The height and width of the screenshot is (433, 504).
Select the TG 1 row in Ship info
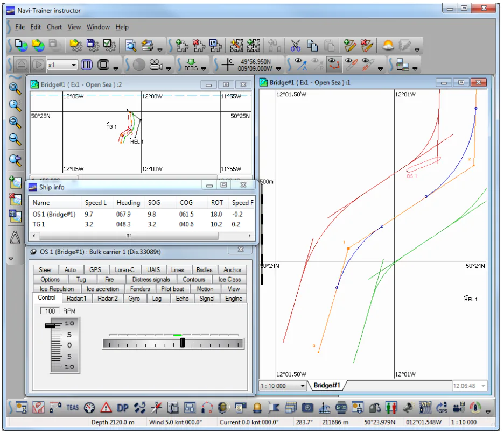pos(142,224)
